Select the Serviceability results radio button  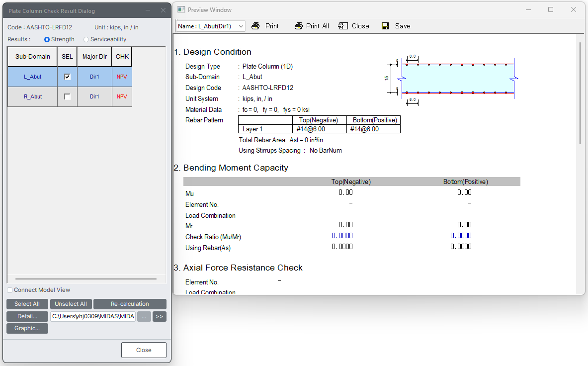86,39
